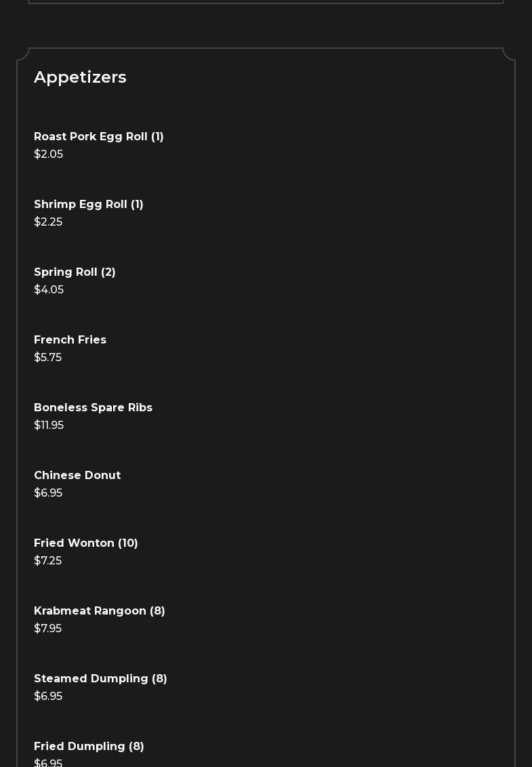The height and width of the screenshot is (767, 532).
Task: Open Krabmeat Rangoon (8) item
Action: pyautogui.click(x=100, y=611)
